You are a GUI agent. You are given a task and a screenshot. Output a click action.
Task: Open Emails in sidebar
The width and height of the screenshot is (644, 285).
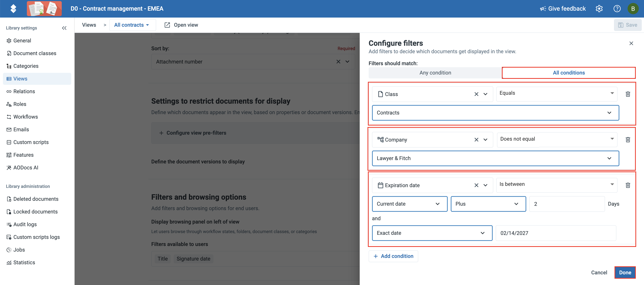[37, 129]
